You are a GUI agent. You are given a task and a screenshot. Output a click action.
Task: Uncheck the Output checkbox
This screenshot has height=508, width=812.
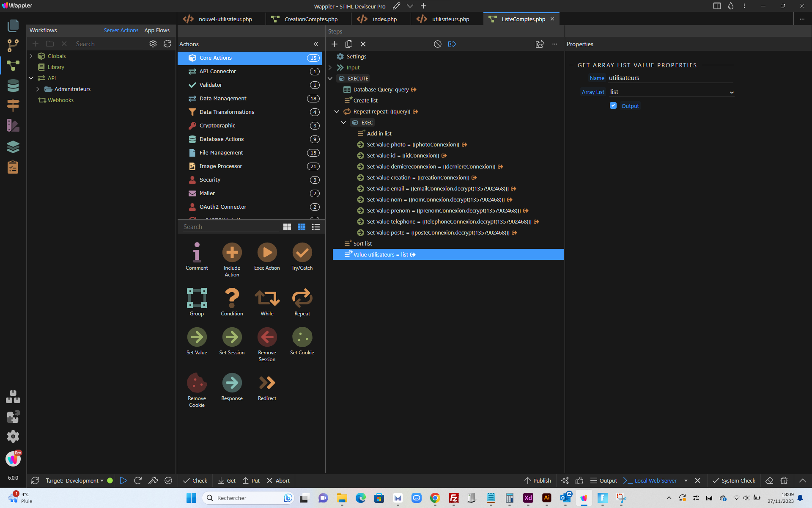[613, 106]
